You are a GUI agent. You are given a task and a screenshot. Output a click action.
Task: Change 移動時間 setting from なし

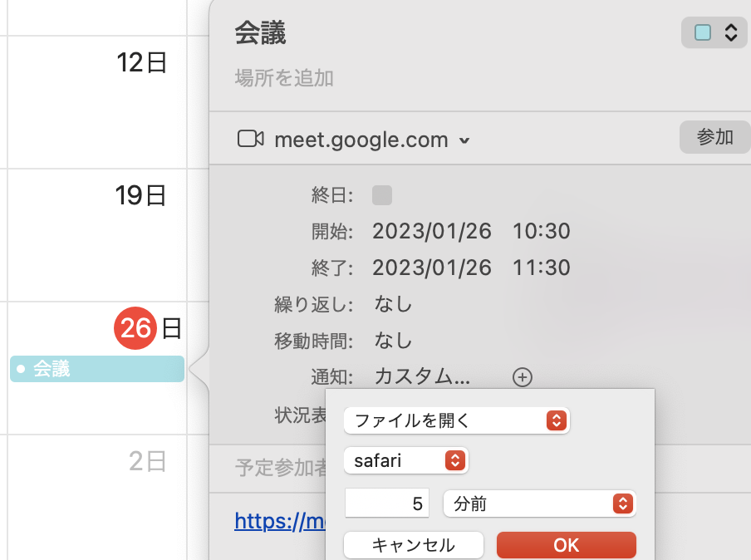click(x=391, y=341)
